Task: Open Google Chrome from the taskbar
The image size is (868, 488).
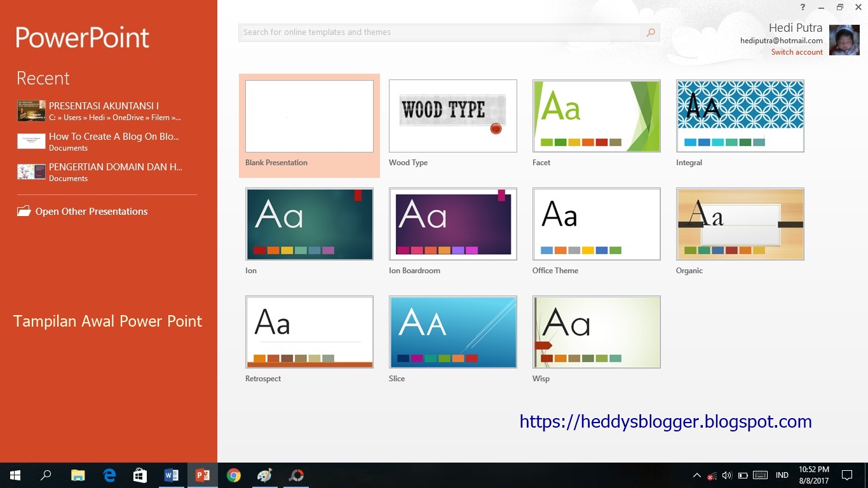Action: point(234,475)
